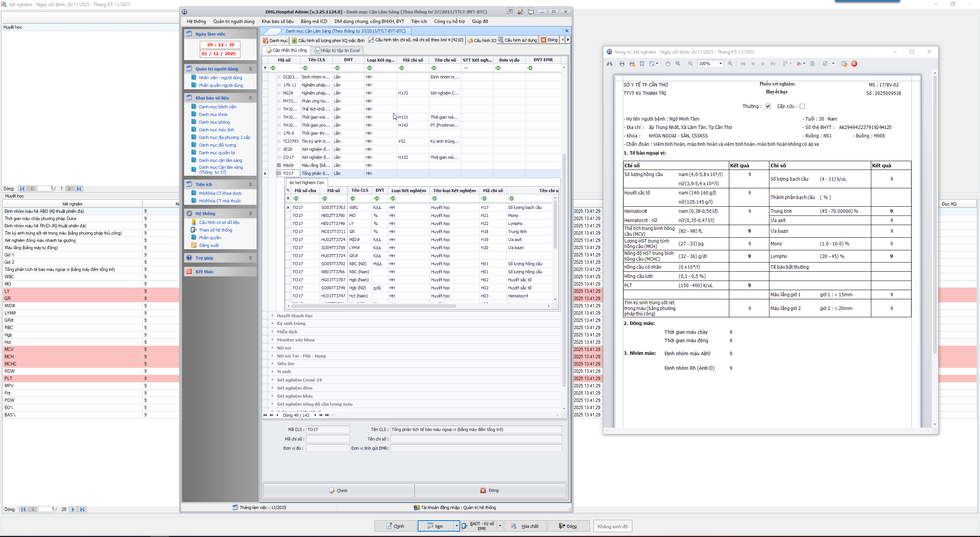
Task: Click the magnifier tool in preview toolbar
Action: pyautogui.click(x=678, y=64)
